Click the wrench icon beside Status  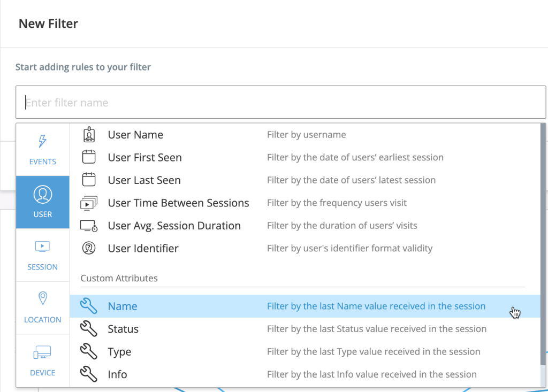point(89,329)
